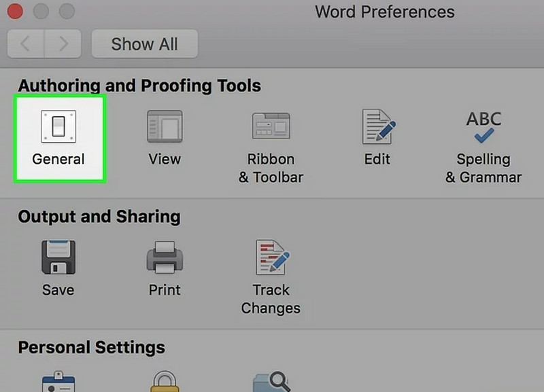Click the Personal Settings section label
This screenshot has height=392, width=544.
tap(90, 347)
